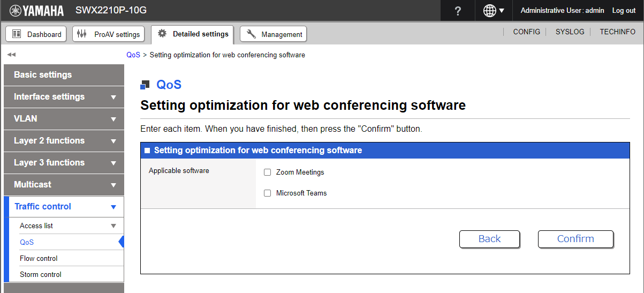
Task: Click the Management wrench icon
Action: click(251, 34)
